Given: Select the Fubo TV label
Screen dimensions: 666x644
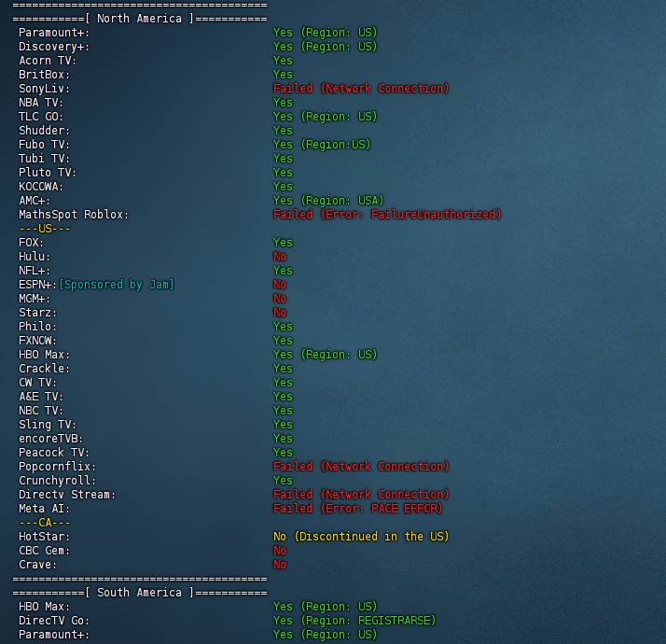Looking at the screenshot, I should (x=44, y=145).
